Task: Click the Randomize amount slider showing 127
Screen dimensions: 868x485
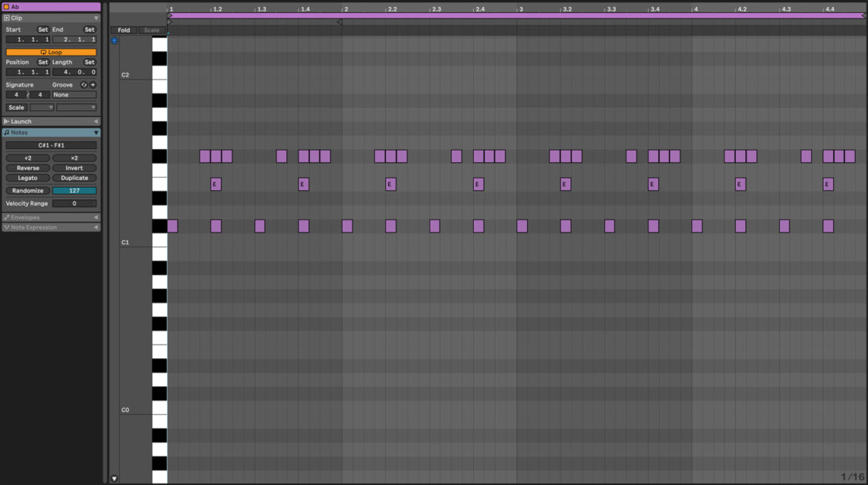Action: pos(74,190)
